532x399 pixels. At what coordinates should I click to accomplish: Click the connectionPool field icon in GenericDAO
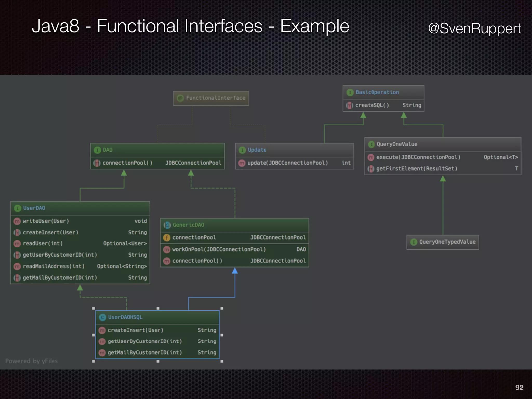[167, 237]
